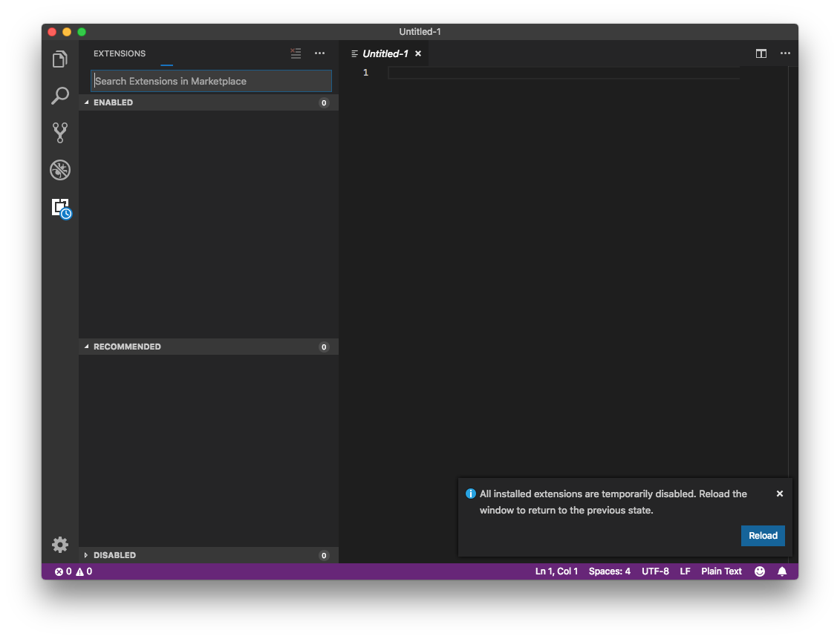Open the Source Control view
This screenshot has width=840, height=639.
tap(60, 133)
